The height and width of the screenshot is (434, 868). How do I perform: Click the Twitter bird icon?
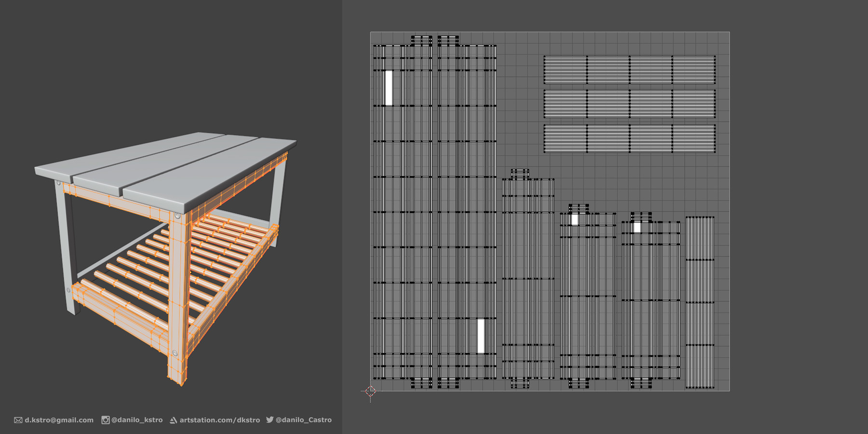tap(271, 420)
